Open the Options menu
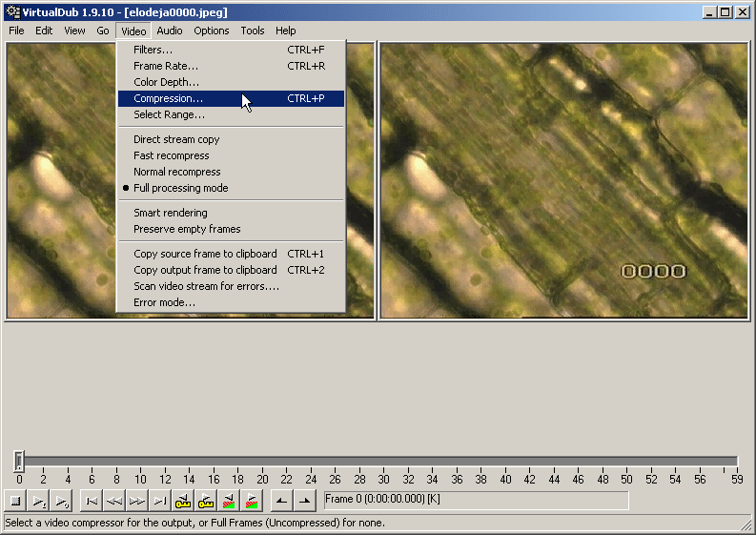Screen dimensions: 756x535 click(212, 31)
